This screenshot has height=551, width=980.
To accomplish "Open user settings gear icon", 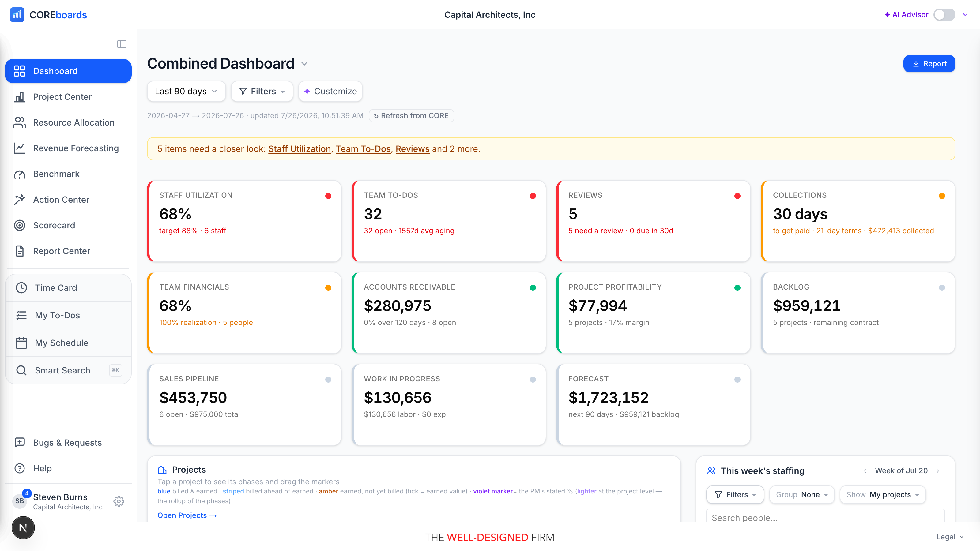I will 119,501.
